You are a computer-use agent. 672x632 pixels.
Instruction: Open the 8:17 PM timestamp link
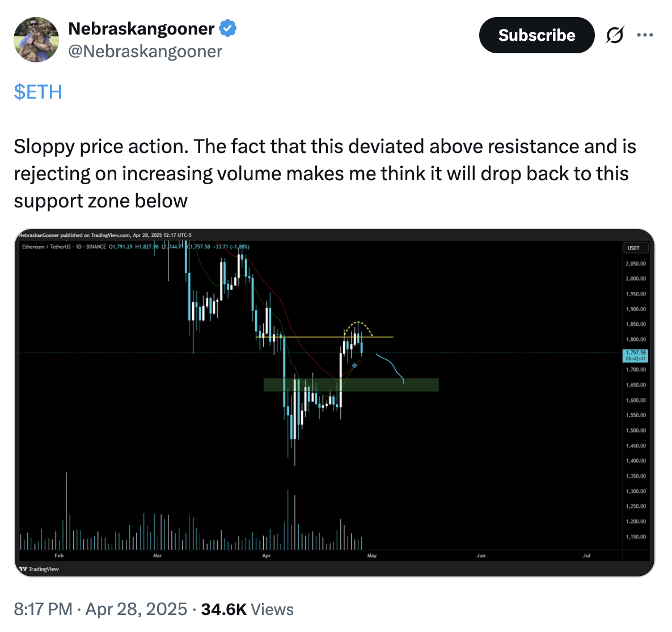tap(43, 609)
